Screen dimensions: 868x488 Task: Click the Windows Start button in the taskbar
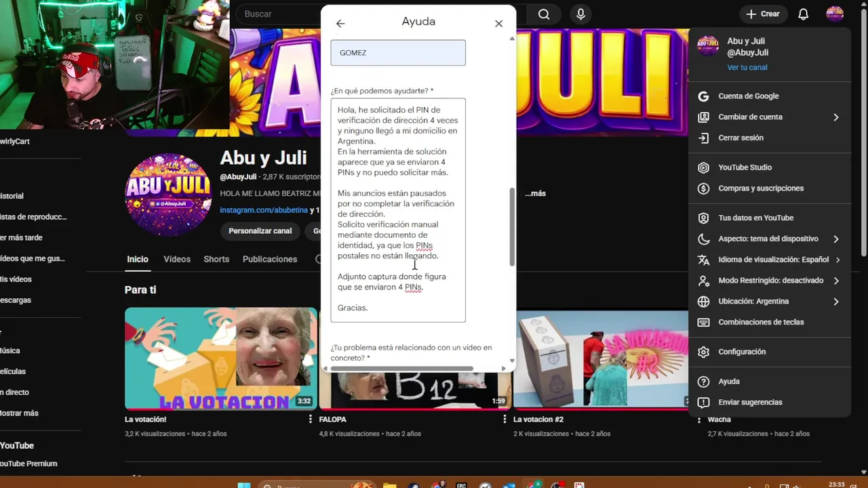243,485
